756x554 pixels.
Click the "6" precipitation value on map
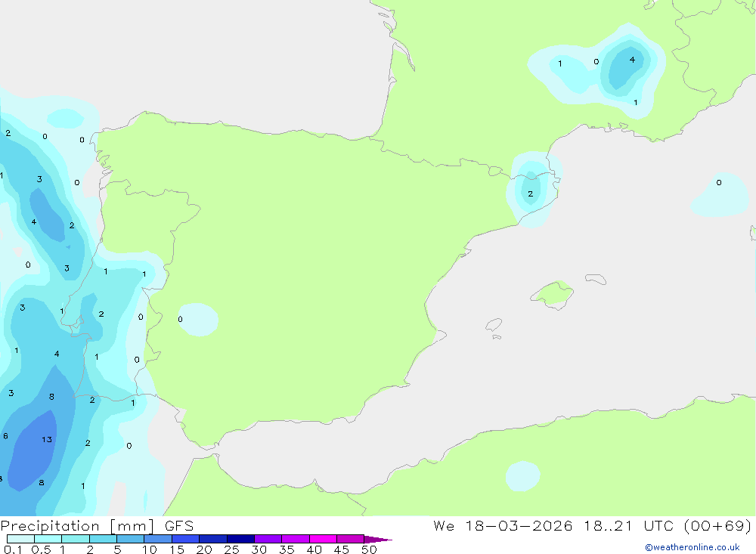[5, 436]
